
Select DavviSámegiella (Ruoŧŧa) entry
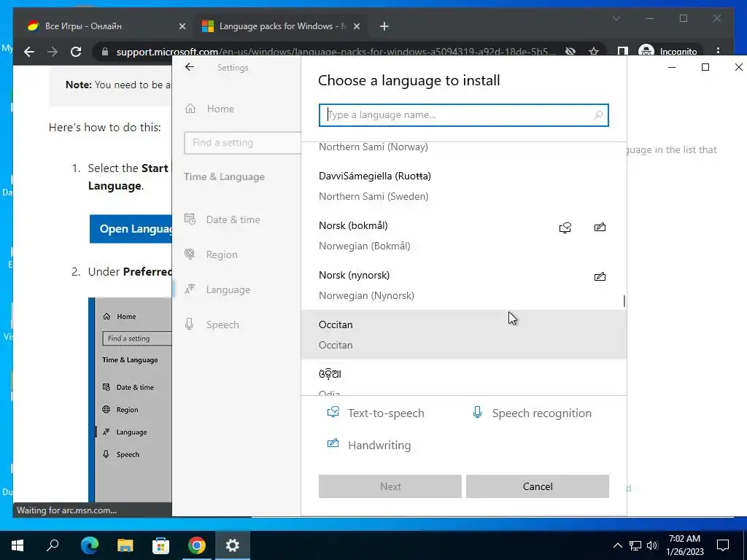click(x=463, y=186)
